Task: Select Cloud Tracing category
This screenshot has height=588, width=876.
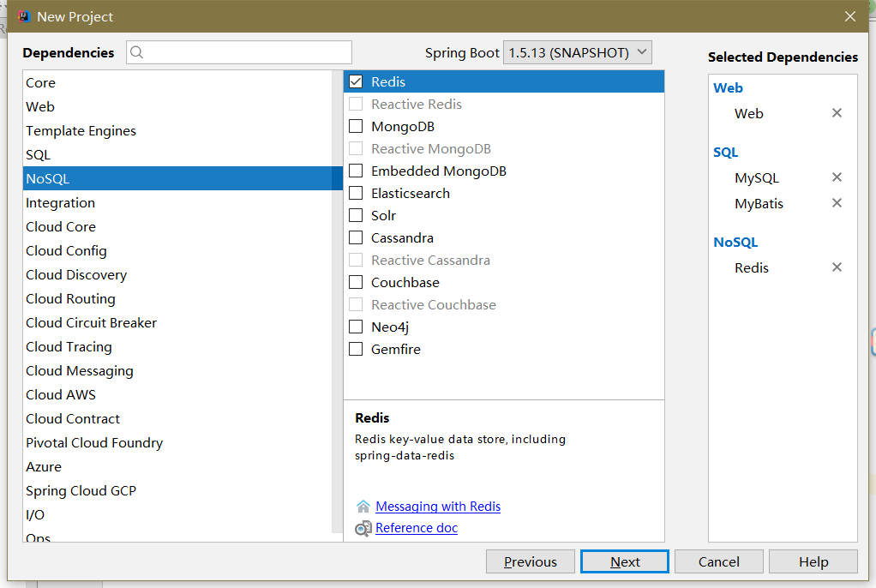Action: [177, 347]
